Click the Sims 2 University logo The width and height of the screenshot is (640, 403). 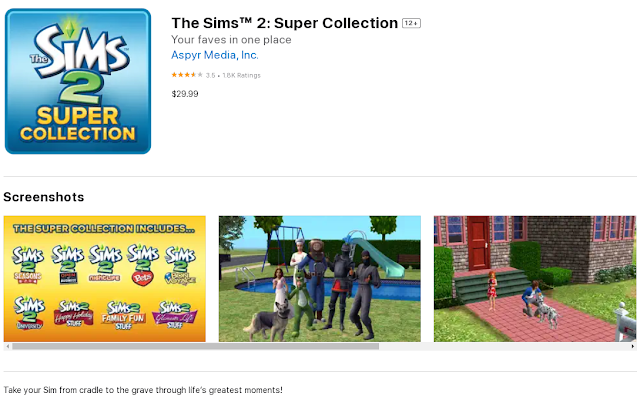(x=29, y=313)
